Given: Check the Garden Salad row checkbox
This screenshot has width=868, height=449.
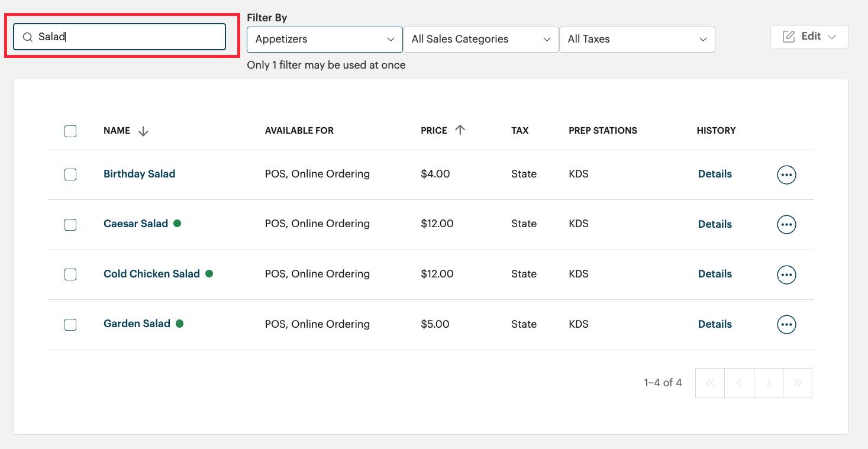Looking at the screenshot, I should point(70,324).
